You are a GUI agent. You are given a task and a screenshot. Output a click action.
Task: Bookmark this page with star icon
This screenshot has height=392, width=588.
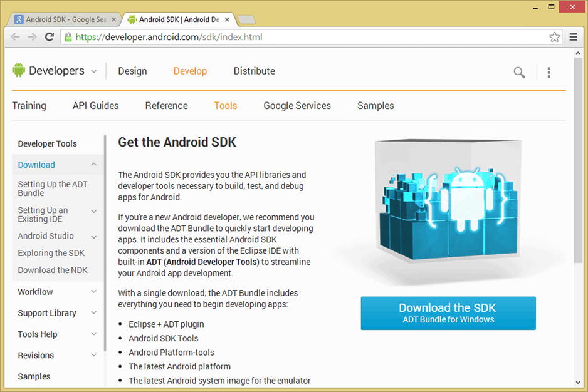coord(554,37)
